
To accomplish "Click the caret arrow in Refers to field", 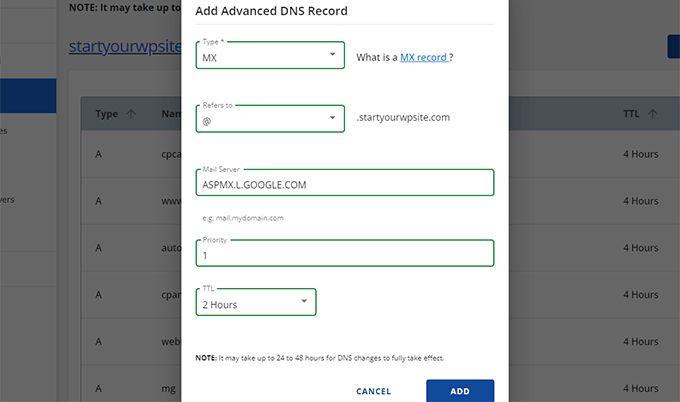I will tap(332, 118).
